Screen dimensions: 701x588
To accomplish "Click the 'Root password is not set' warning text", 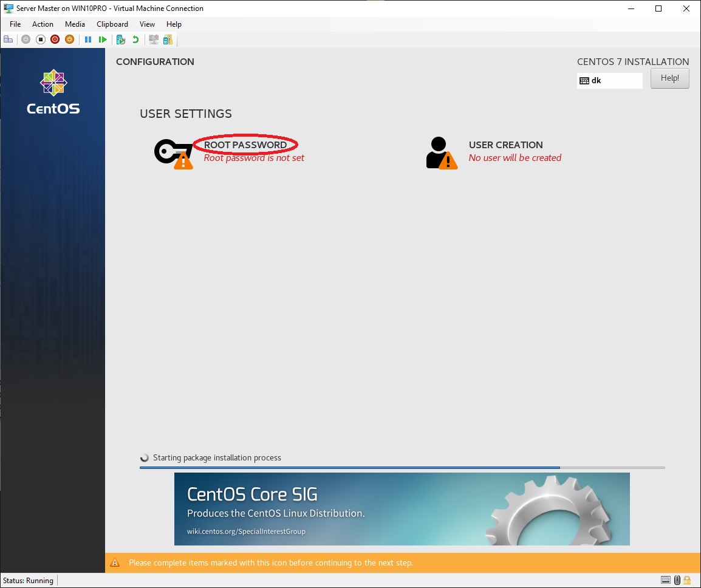I will pyautogui.click(x=254, y=158).
